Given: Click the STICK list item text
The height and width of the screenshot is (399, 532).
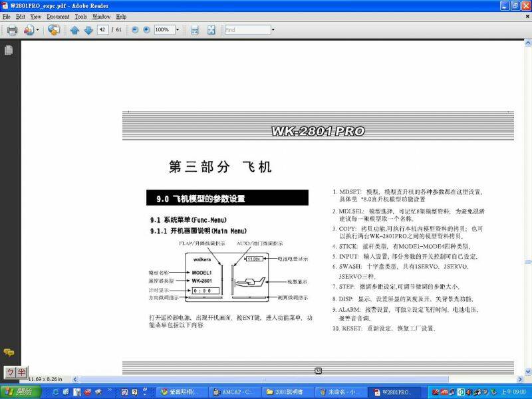Looking at the screenshot, I should point(402,246).
